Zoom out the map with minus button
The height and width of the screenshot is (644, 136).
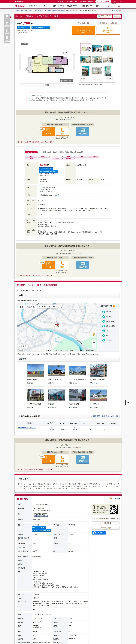(94, 347)
